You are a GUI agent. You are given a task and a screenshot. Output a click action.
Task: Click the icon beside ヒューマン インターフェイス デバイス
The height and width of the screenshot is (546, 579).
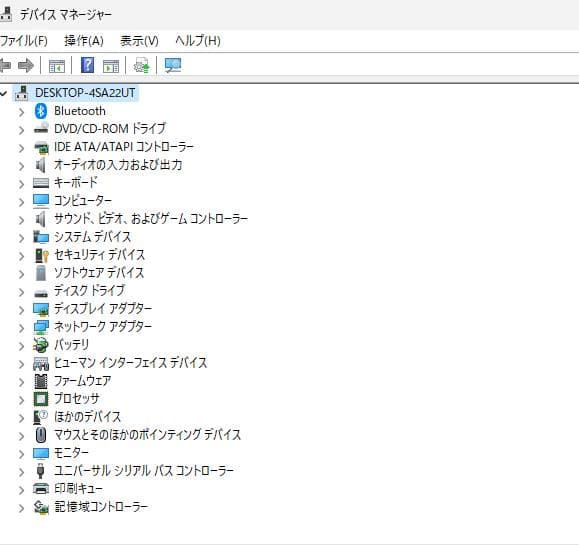[x=41, y=364]
